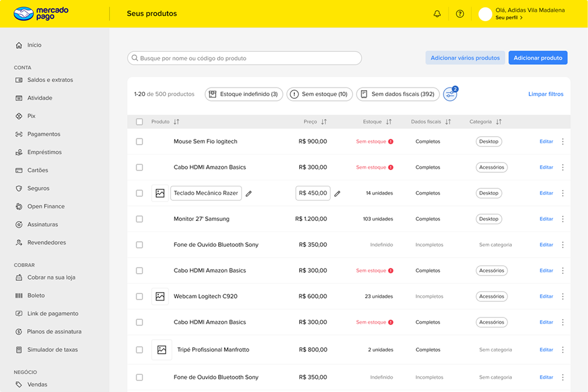The height and width of the screenshot is (392, 588).
Task: Open image placeholder of Tripé Profissional Manfrotto
Action: click(x=161, y=349)
